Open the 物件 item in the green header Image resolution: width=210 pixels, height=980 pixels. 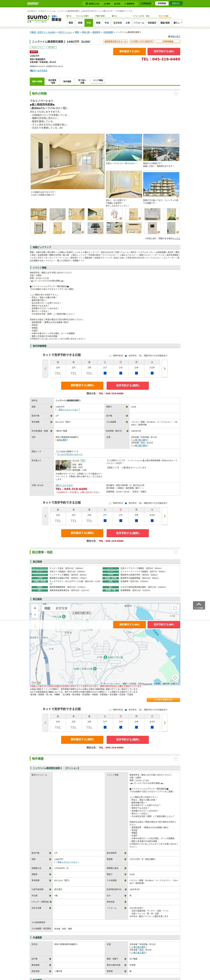pyautogui.click(x=107, y=3)
